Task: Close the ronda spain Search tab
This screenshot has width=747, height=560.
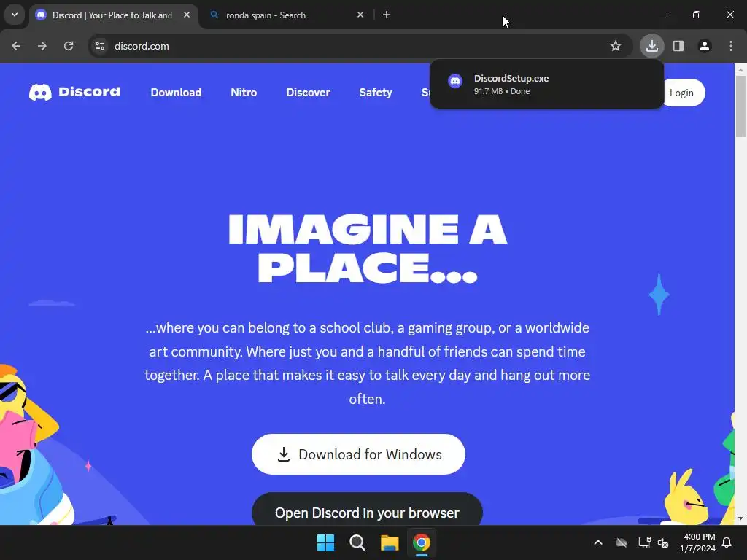Action: coord(360,15)
